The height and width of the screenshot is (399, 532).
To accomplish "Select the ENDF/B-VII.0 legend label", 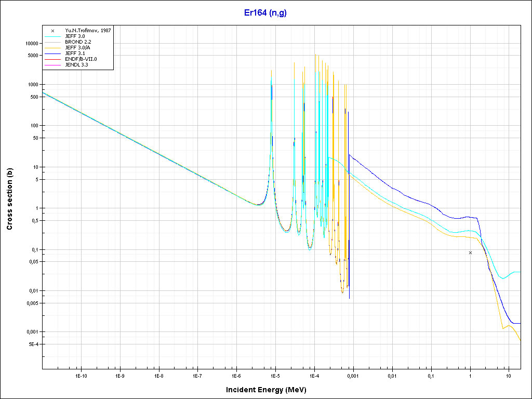I will pos(81,59).
